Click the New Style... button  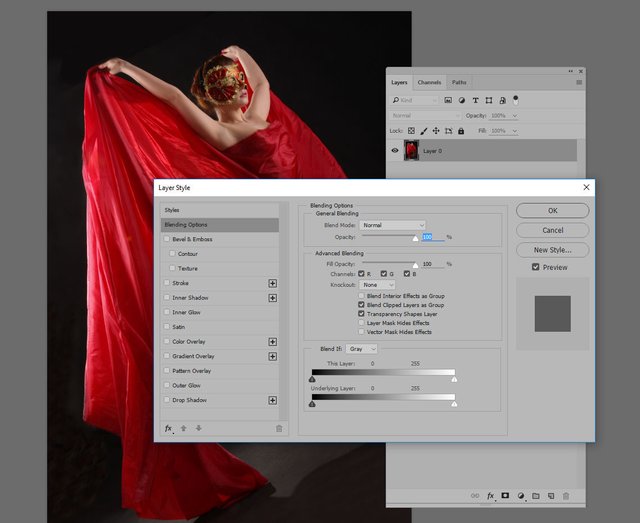coord(552,250)
